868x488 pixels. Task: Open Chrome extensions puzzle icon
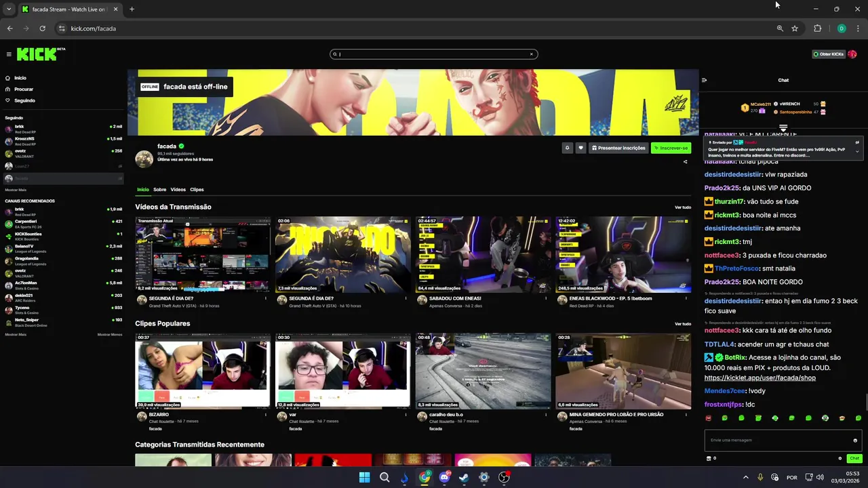click(817, 28)
